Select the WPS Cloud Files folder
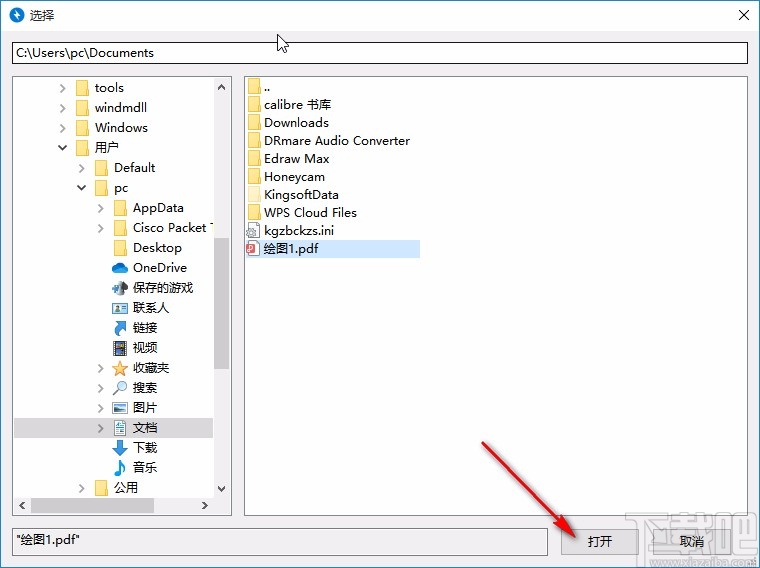 [x=310, y=213]
